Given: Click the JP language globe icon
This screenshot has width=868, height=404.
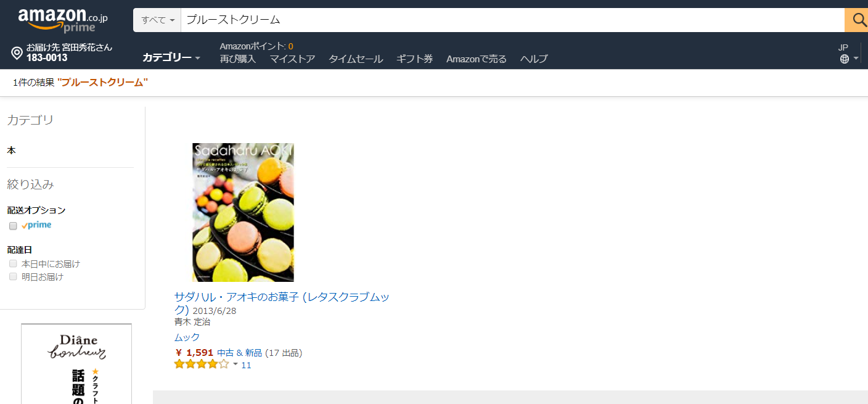Looking at the screenshot, I should pyautogui.click(x=844, y=59).
